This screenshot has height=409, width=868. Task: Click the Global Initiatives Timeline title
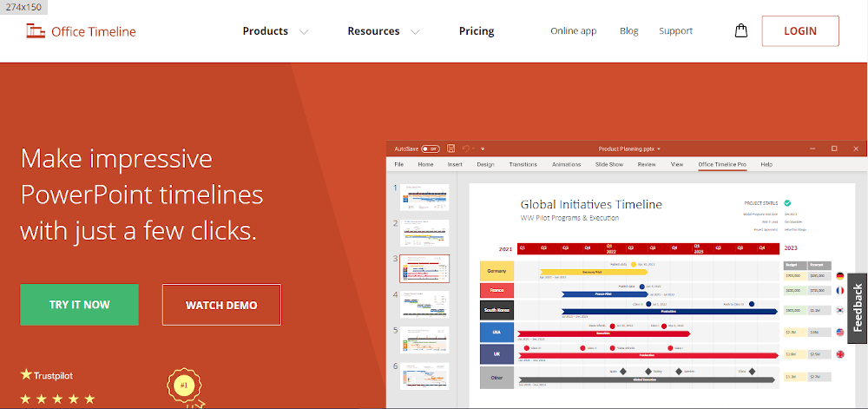pos(591,204)
